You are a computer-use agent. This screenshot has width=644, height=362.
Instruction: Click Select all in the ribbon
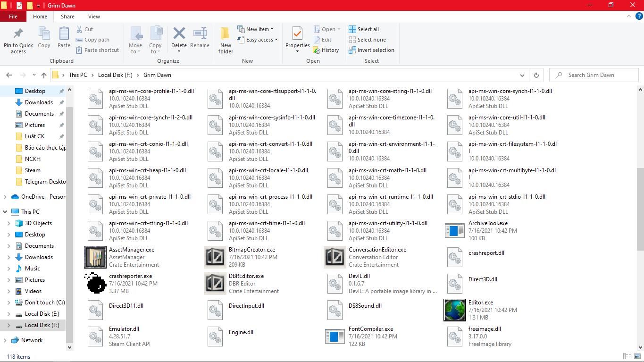pos(364,29)
